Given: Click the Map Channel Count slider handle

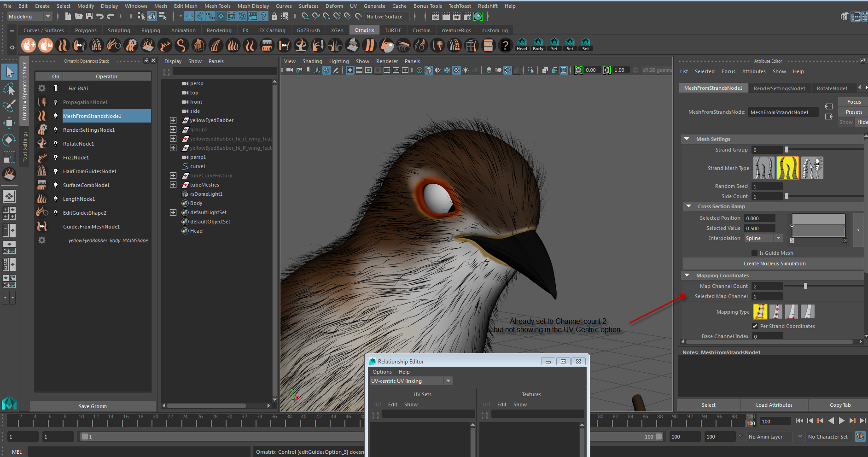Looking at the screenshot, I should (805, 286).
